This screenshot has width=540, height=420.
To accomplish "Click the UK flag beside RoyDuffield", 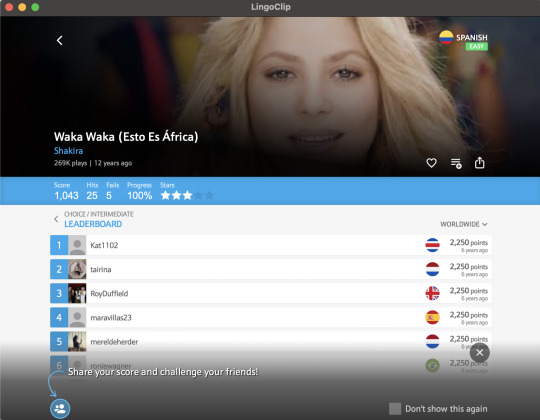I will click(x=432, y=293).
